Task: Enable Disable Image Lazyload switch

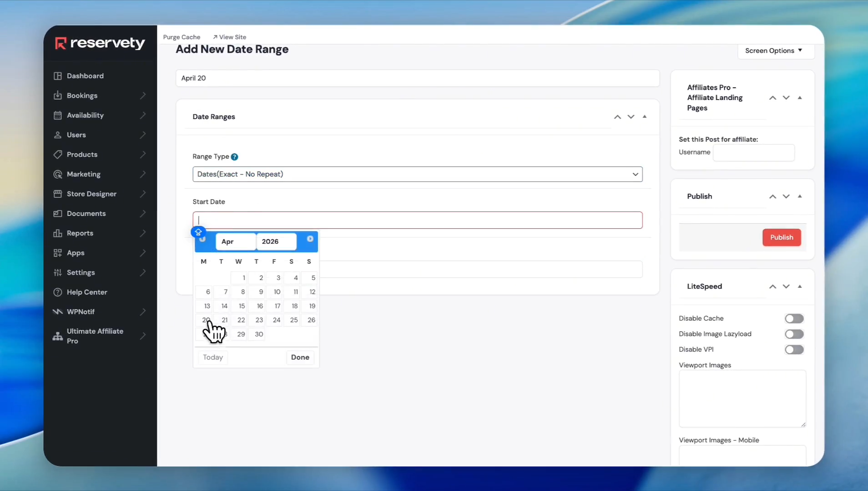Action: [x=794, y=334]
